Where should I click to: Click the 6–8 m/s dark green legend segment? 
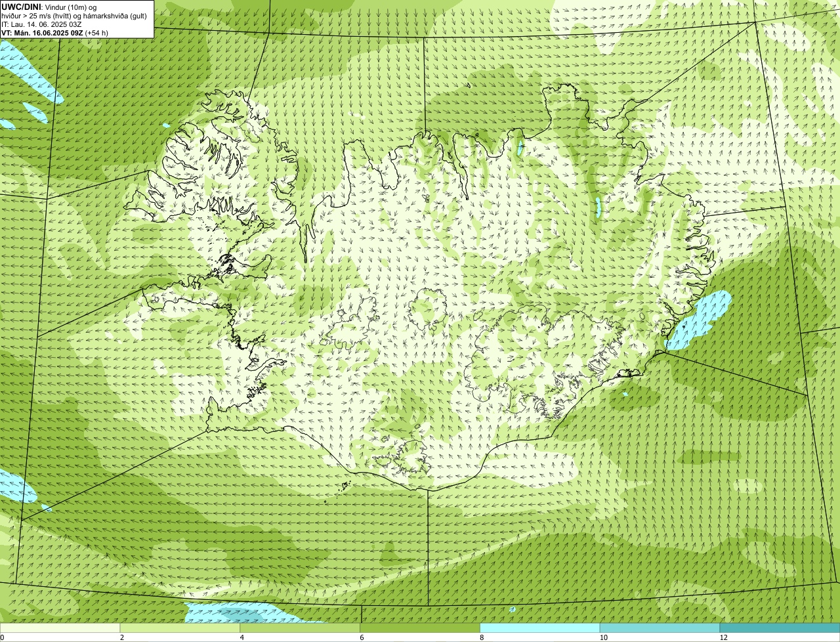(x=420, y=628)
